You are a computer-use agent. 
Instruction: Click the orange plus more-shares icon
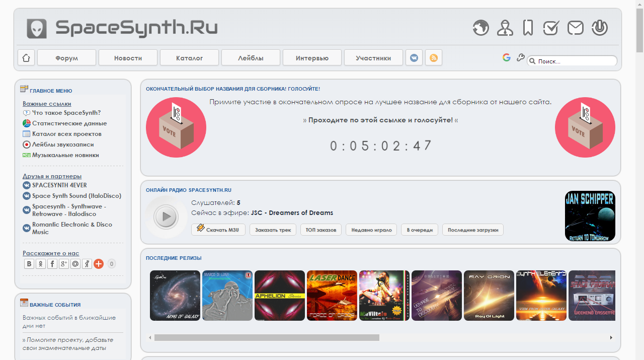click(x=99, y=264)
